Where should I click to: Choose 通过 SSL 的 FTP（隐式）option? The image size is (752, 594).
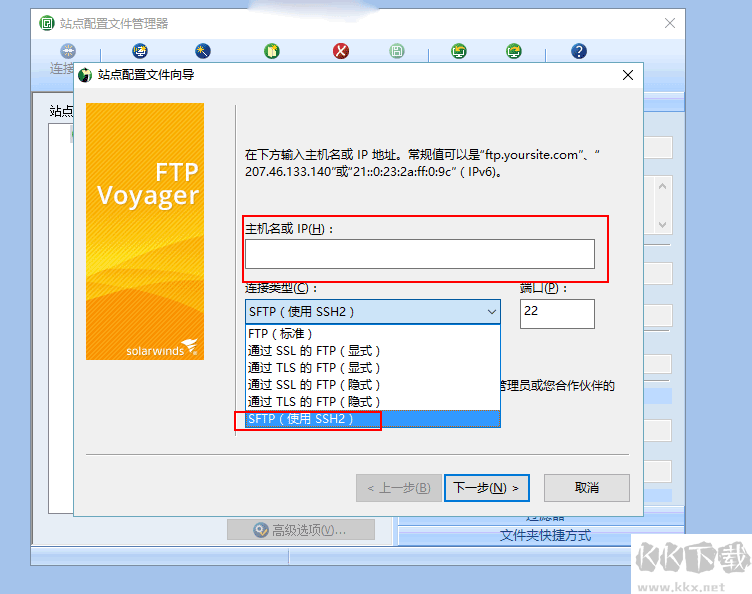[x=373, y=384]
